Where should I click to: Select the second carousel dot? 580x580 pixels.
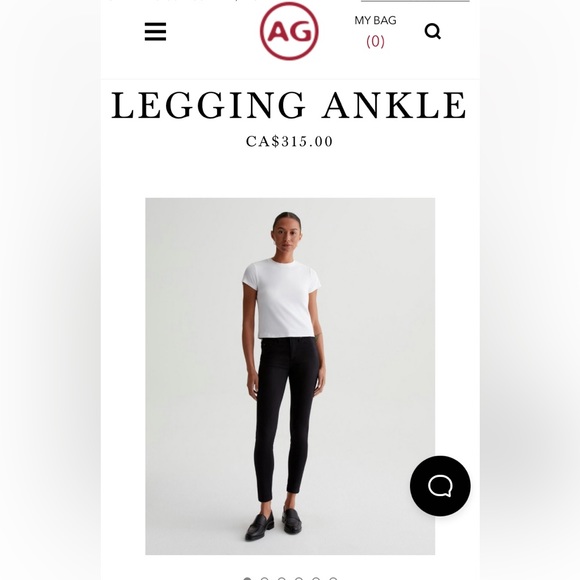(264, 579)
